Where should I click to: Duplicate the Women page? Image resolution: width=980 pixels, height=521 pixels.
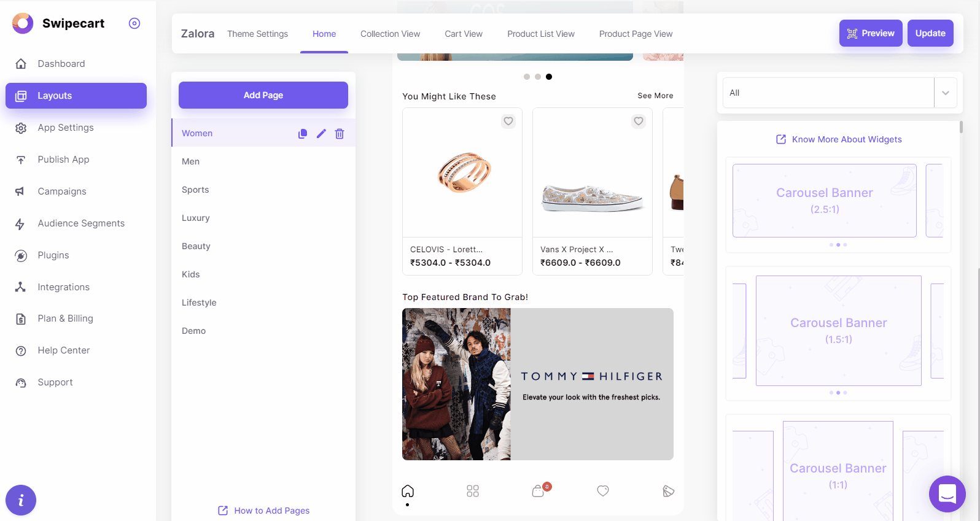pos(303,134)
